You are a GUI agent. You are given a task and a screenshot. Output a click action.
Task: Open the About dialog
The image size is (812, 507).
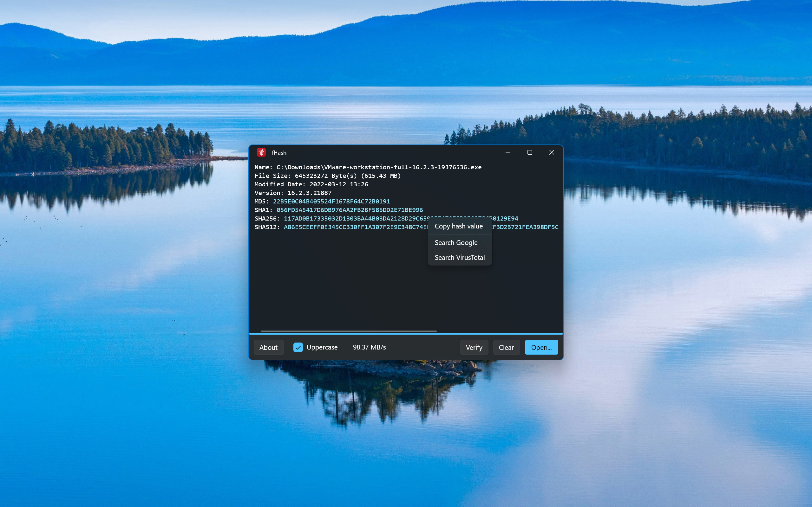[x=268, y=347]
